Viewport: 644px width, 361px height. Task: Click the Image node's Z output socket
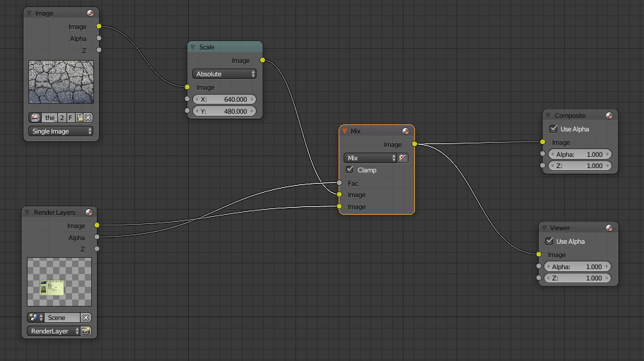[x=99, y=50]
